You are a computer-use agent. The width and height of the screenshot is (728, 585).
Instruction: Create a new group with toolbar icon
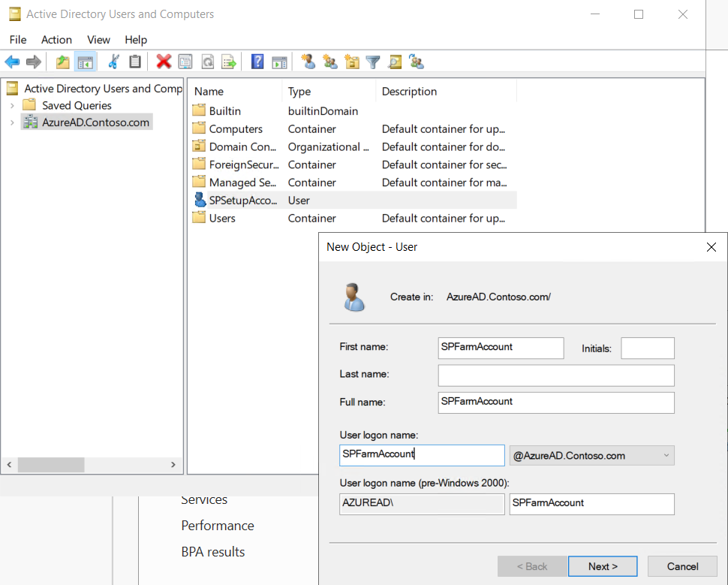click(x=330, y=62)
